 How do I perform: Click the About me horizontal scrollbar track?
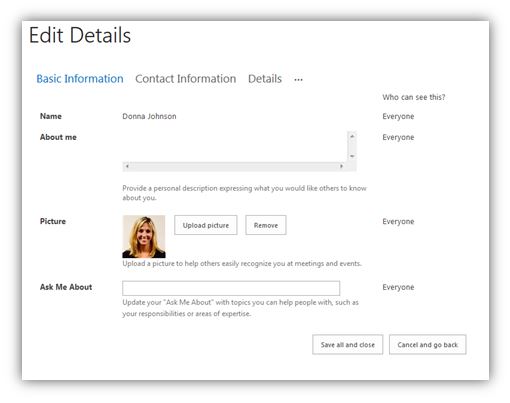point(234,166)
